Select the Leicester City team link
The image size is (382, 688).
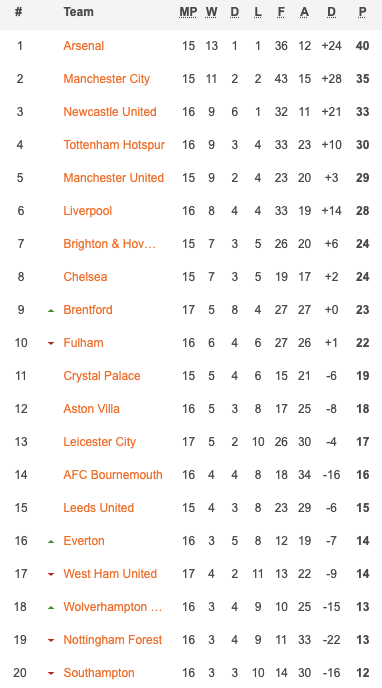pyautogui.click(x=100, y=442)
